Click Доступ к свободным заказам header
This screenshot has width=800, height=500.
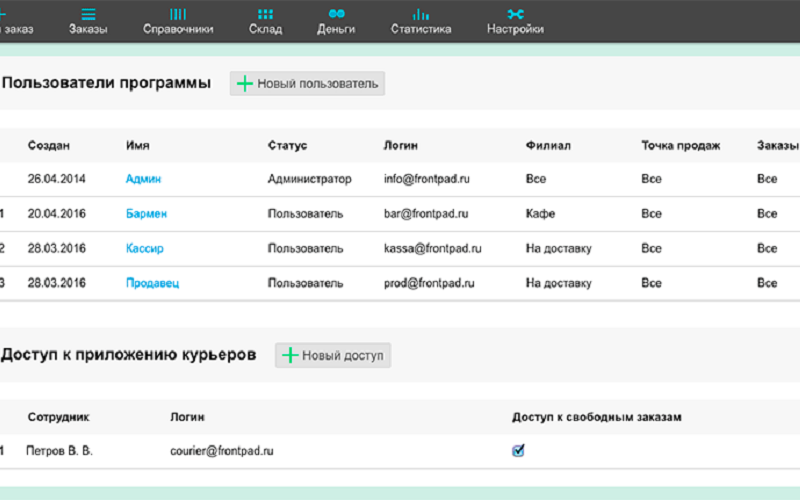click(x=596, y=417)
